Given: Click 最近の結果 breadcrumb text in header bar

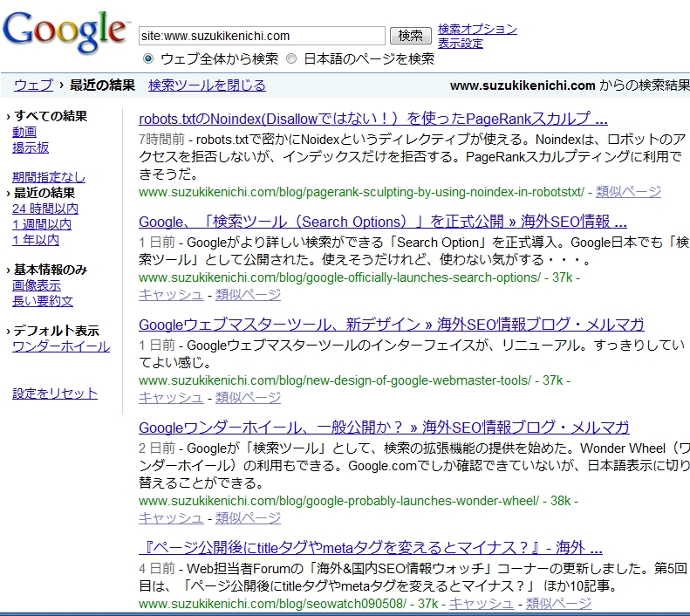Looking at the screenshot, I should point(102,85).
